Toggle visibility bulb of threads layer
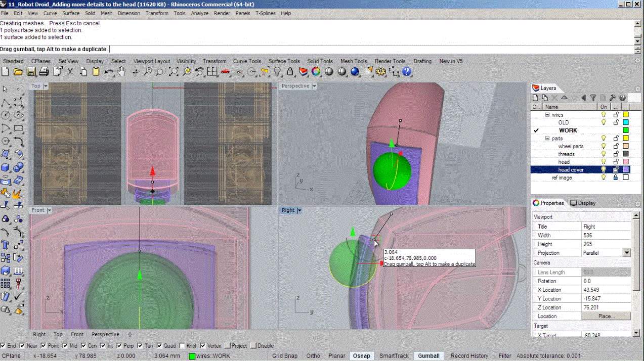This screenshot has height=361, width=644. [x=603, y=154]
